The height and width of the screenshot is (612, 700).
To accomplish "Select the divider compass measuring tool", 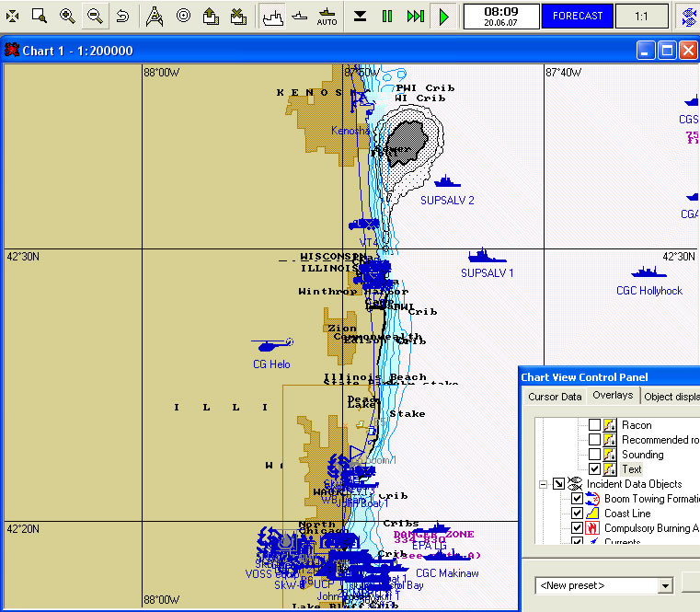I will 155,17.
